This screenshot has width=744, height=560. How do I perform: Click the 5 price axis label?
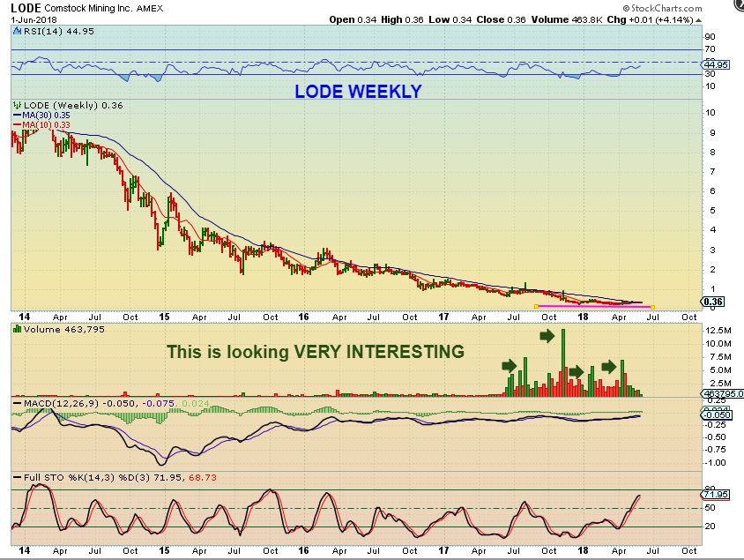[x=712, y=211]
